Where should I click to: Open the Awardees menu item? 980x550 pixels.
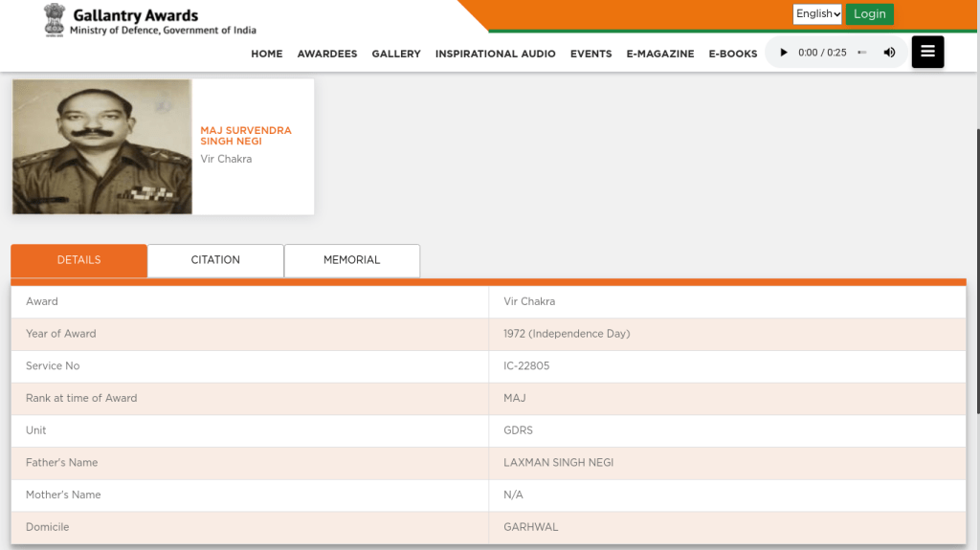[x=327, y=54]
